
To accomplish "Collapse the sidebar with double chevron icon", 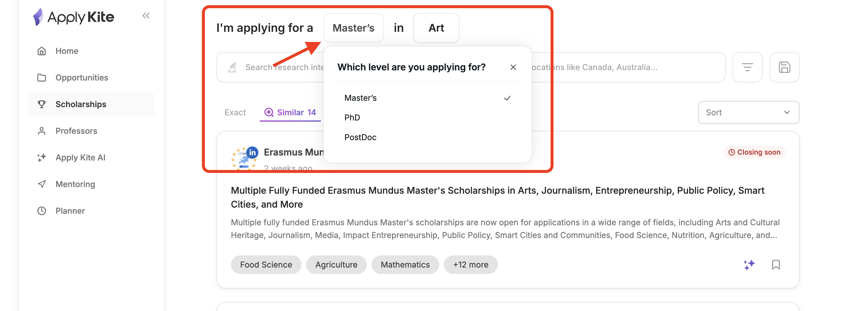I will pyautogui.click(x=146, y=16).
